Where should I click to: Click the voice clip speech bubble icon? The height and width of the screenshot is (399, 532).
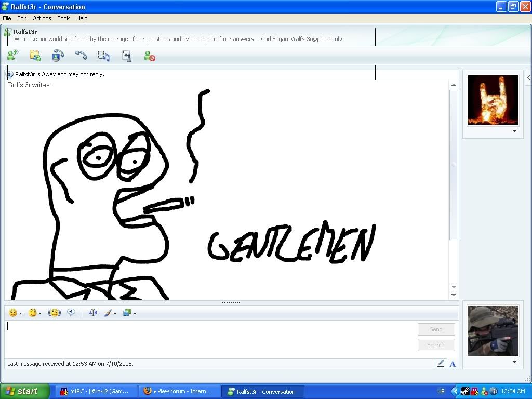[72, 313]
